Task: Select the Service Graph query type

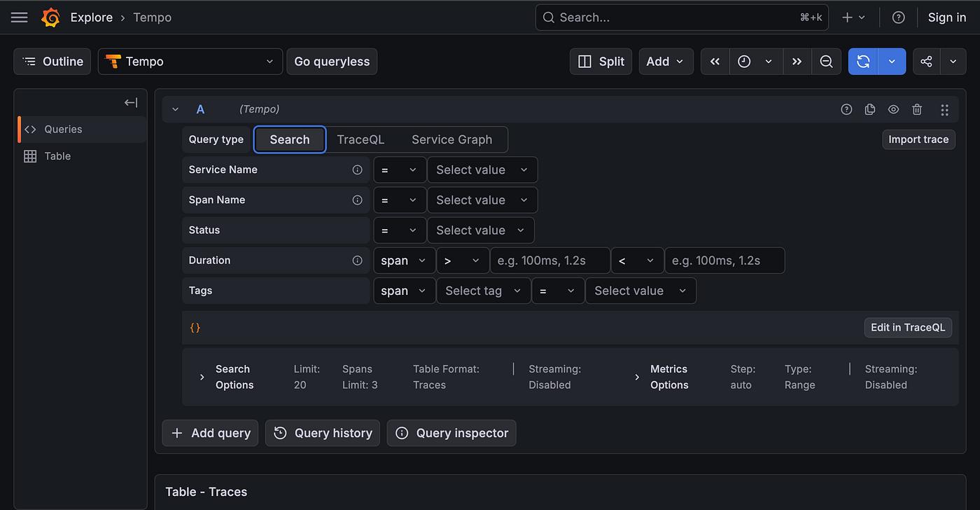Action: click(451, 139)
